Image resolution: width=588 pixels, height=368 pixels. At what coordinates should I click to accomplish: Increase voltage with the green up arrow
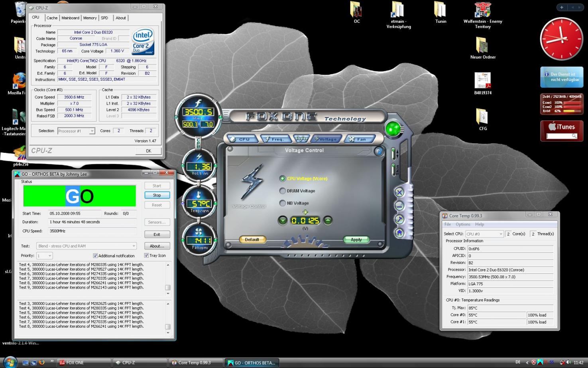[328, 220]
